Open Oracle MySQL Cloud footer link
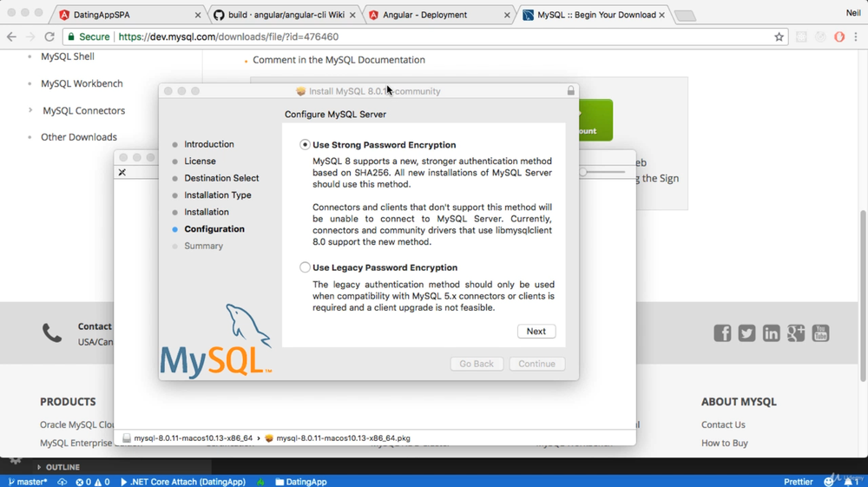 (x=76, y=425)
